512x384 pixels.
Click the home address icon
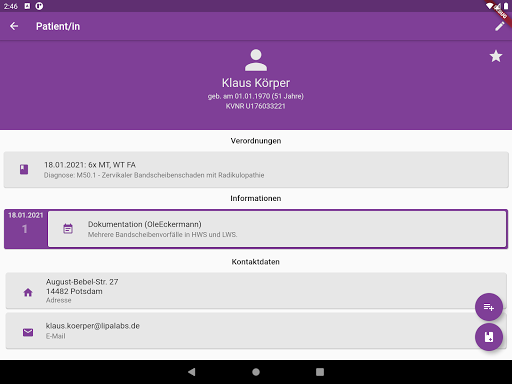click(x=28, y=292)
